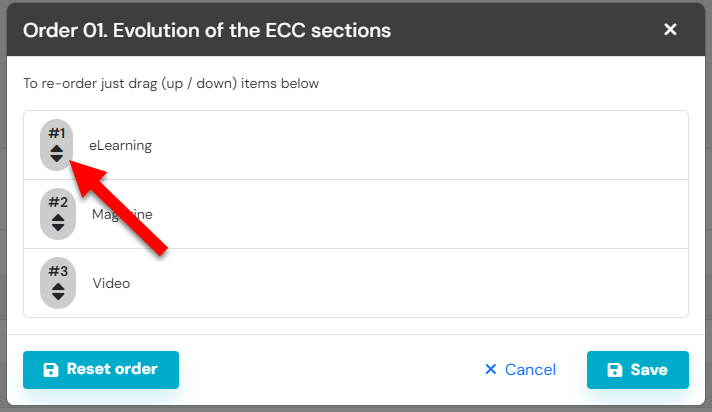Click the X icon beside Cancel
712x412 pixels.
point(490,370)
